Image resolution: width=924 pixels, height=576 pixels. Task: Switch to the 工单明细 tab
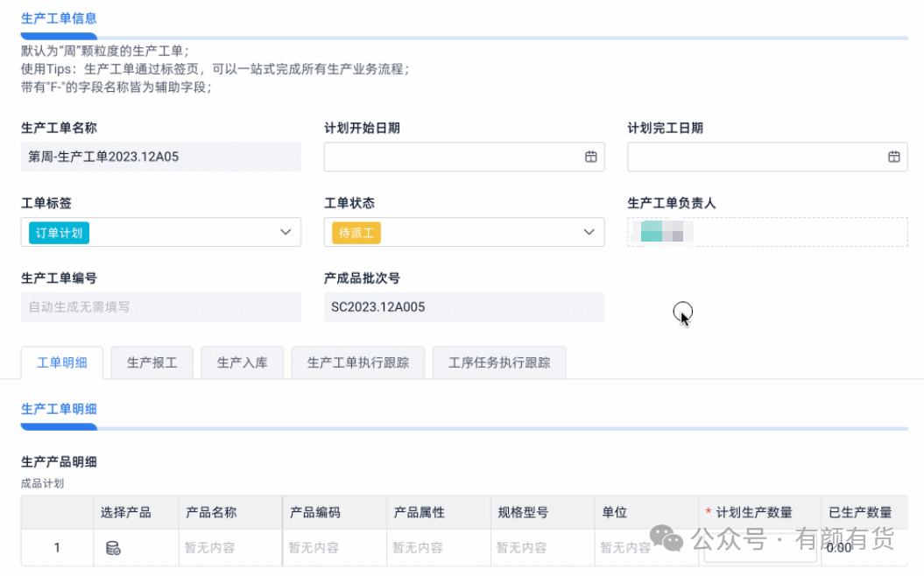pos(62,362)
